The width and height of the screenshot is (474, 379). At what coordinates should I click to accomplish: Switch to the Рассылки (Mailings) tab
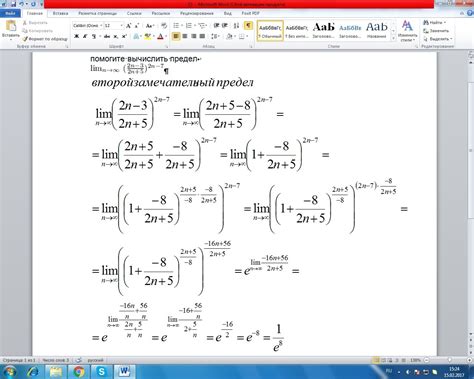(x=161, y=13)
